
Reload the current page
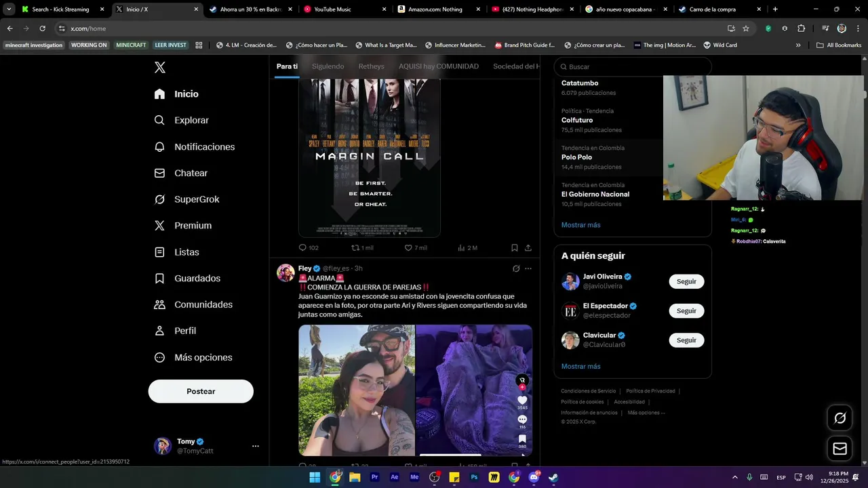tap(42, 28)
